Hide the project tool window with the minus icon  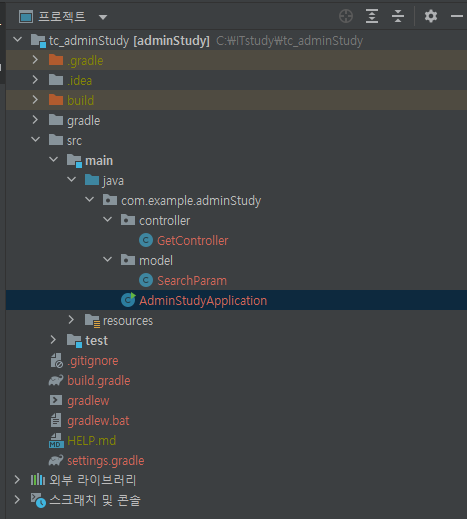click(456, 16)
